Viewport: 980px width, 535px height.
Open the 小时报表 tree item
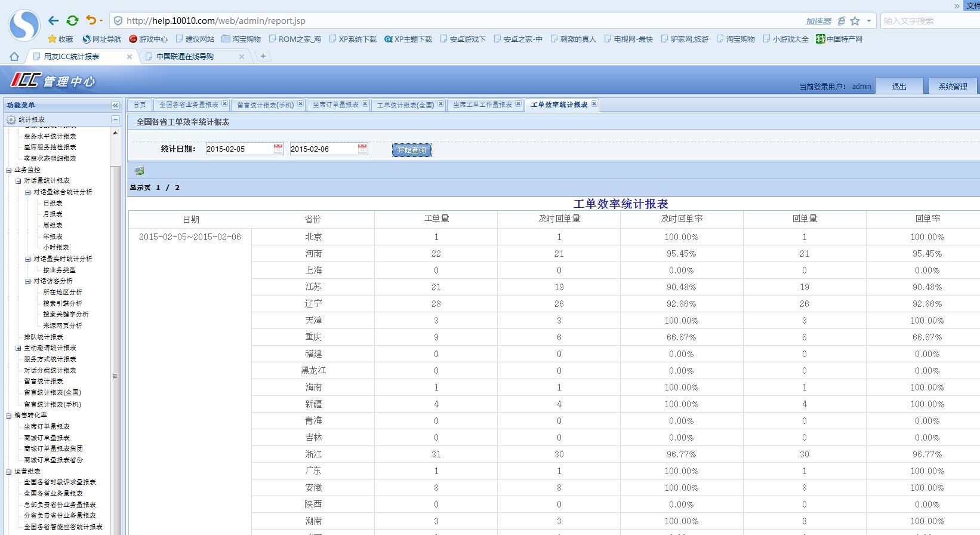[x=56, y=247]
